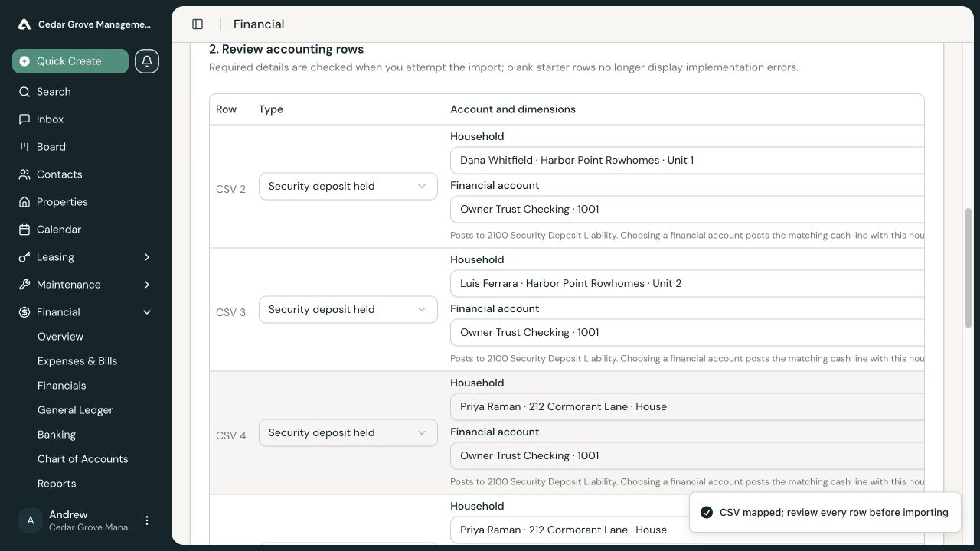Open Banking page
This screenshot has height=551, width=980.
pyautogui.click(x=57, y=435)
